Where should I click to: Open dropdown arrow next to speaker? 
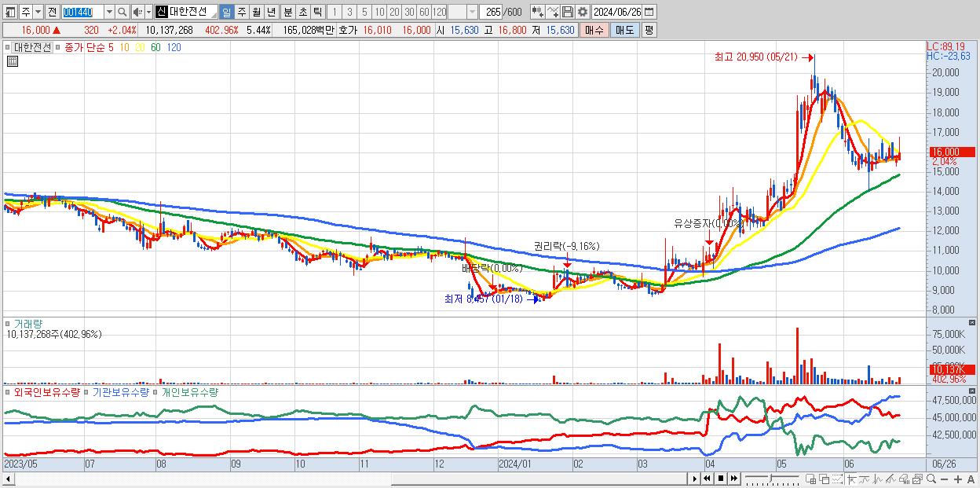coord(148,12)
